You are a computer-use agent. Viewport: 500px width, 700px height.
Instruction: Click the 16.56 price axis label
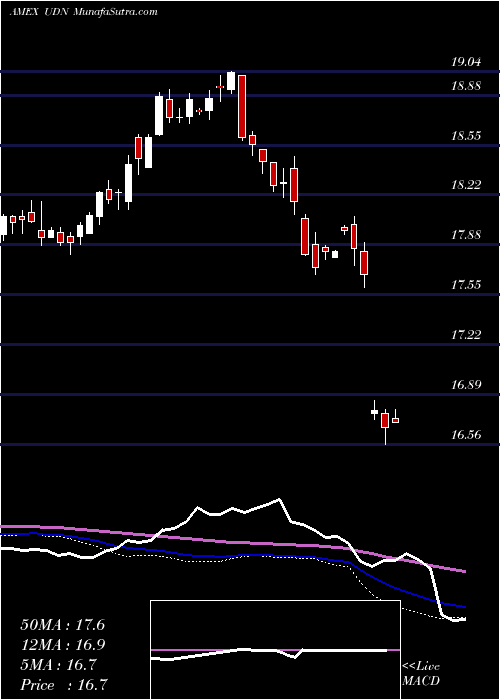(x=466, y=434)
